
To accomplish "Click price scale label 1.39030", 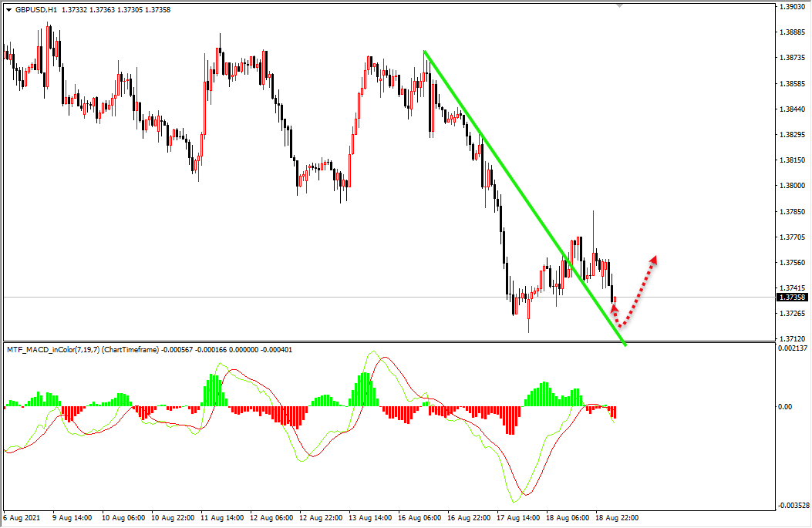I will pos(792,7).
